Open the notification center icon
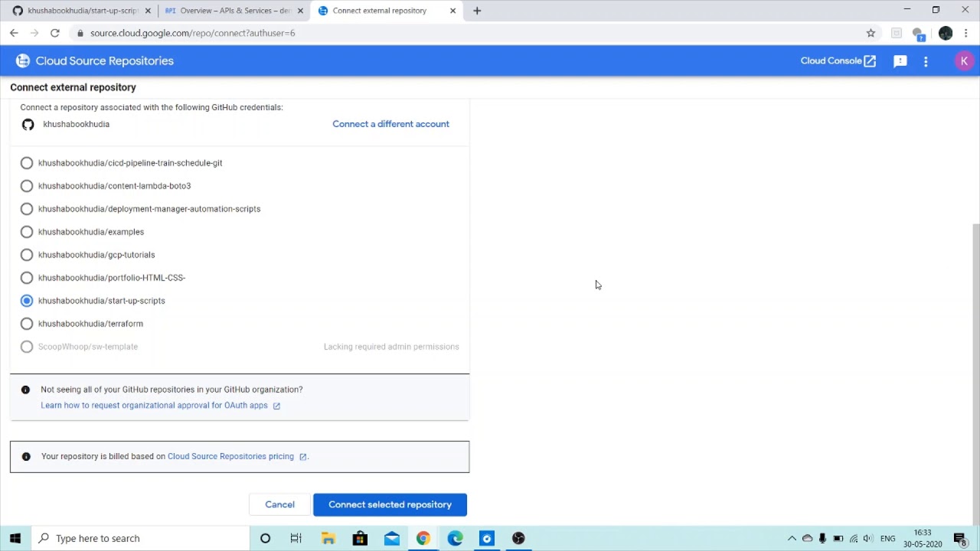 tap(960, 538)
